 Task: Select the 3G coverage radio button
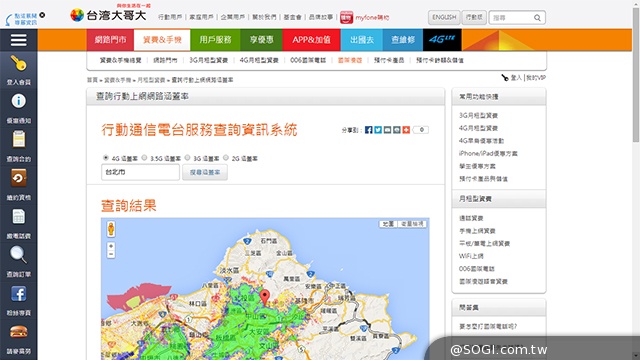click(x=187, y=158)
